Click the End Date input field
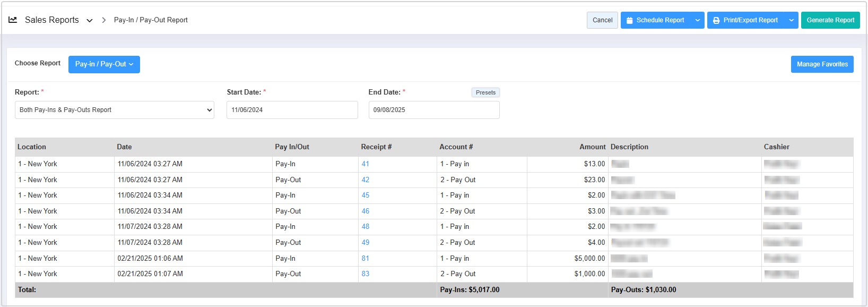The image size is (868, 307). (433, 110)
